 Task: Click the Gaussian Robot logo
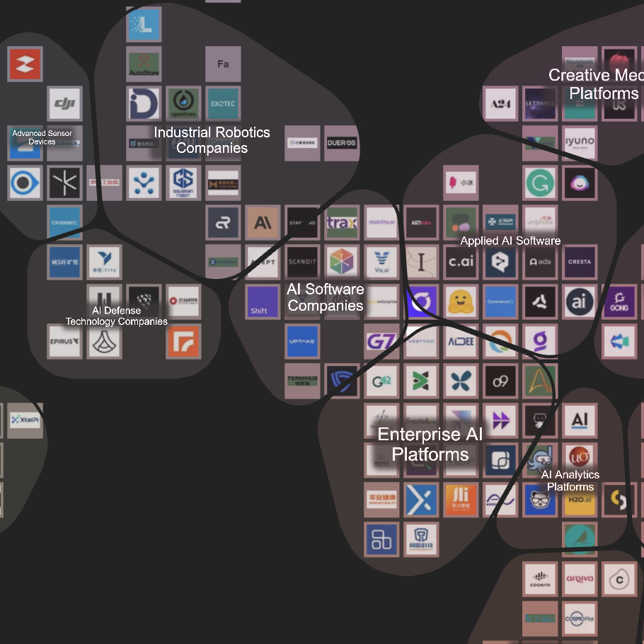coord(183,183)
